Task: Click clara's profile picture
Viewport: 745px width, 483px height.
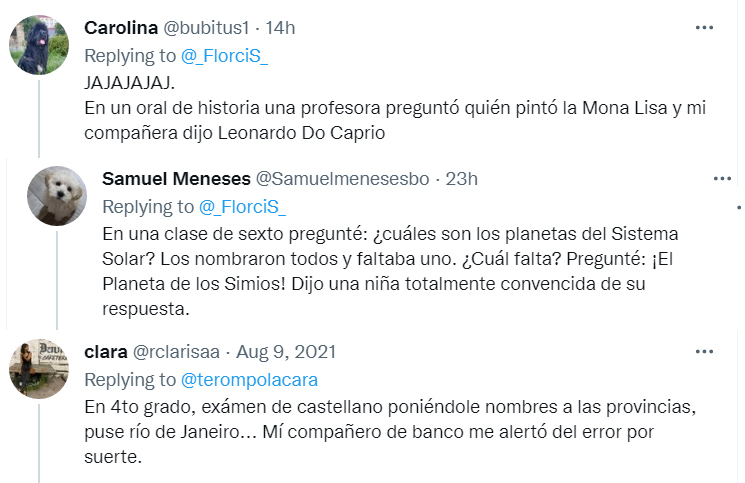Action: pyautogui.click(x=39, y=369)
